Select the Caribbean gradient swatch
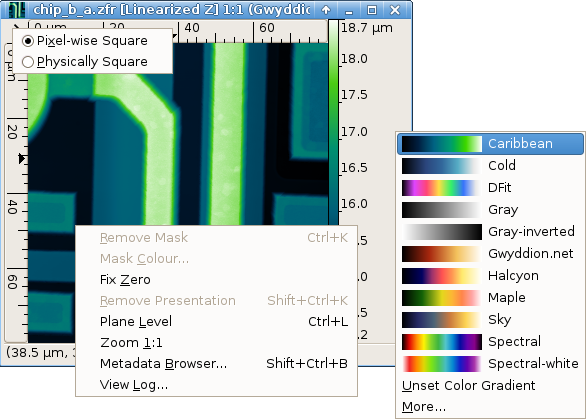This screenshot has width=586, height=419. 442,144
